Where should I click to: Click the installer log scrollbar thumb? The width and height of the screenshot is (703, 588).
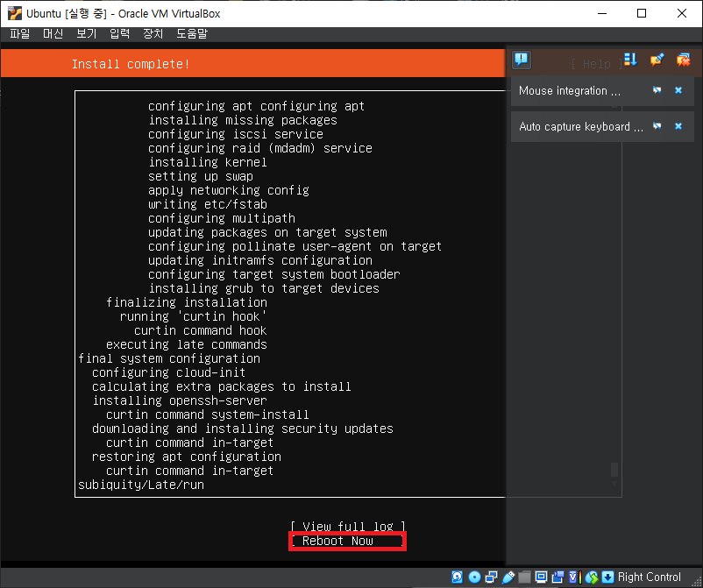tap(614, 470)
